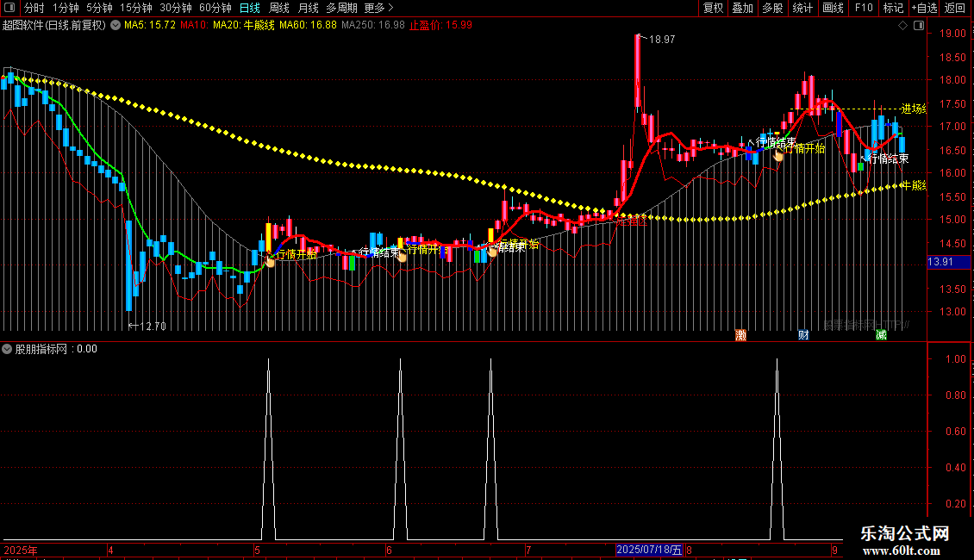This screenshot has height=560, width=974.
Task: Click the panel layout icon at top-left
Action: [9, 8]
